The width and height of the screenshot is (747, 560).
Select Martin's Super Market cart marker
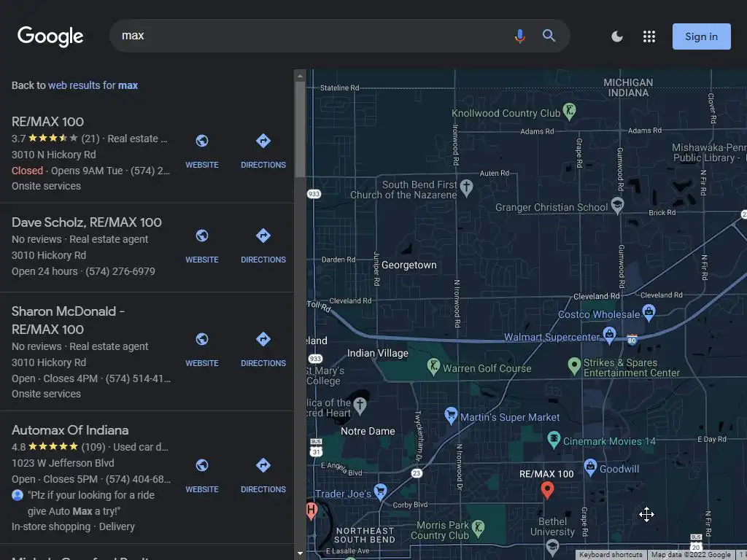[x=451, y=415]
